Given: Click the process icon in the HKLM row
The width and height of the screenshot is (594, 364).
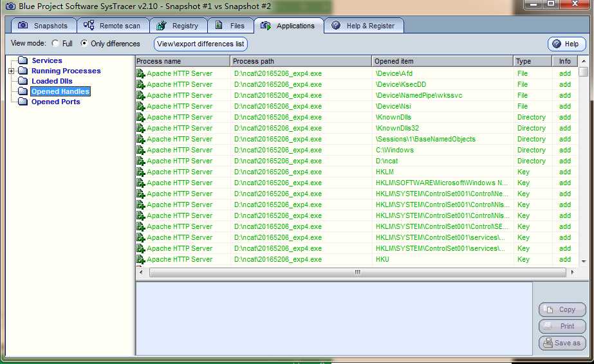Looking at the screenshot, I should click(x=140, y=172).
